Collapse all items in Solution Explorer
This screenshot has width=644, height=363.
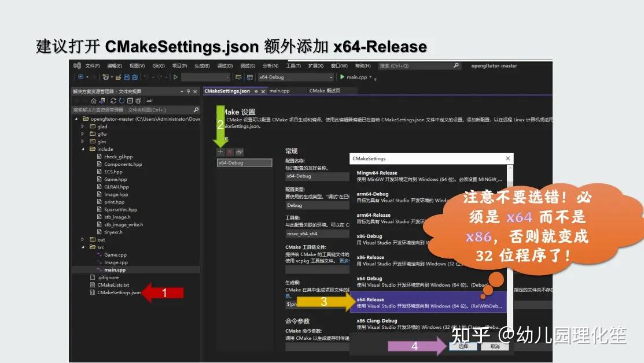(x=128, y=100)
